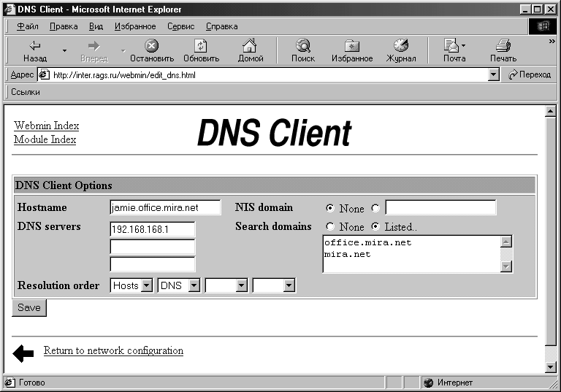Open the Файл menu
This screenshot has width=561, height=392.
point(27,26)
